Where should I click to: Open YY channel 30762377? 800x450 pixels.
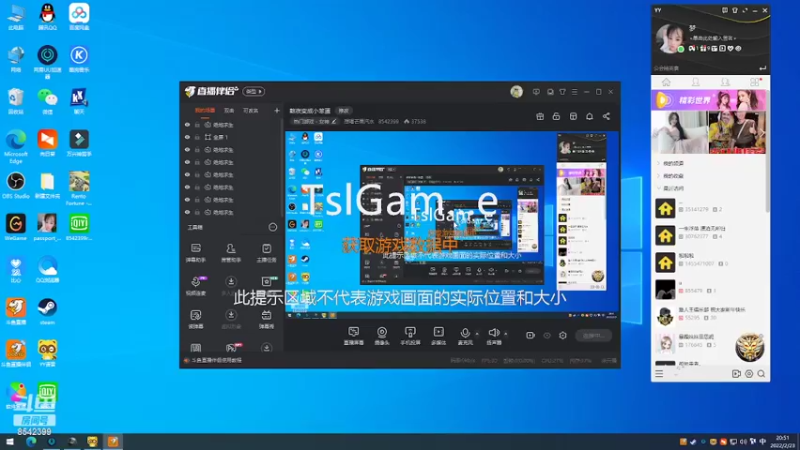(710, 235)
